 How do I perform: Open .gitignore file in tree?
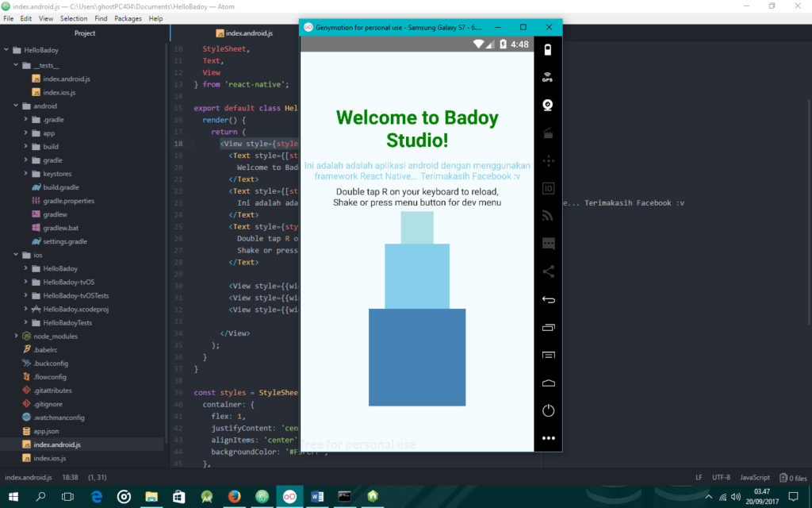(48, 404)
